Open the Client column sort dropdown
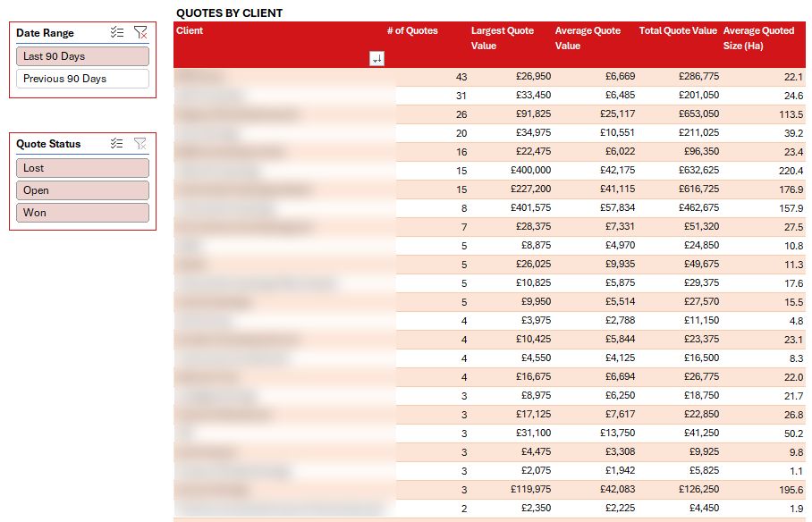The height and width of the screenshot is (522, 812). tap(377, 58)
